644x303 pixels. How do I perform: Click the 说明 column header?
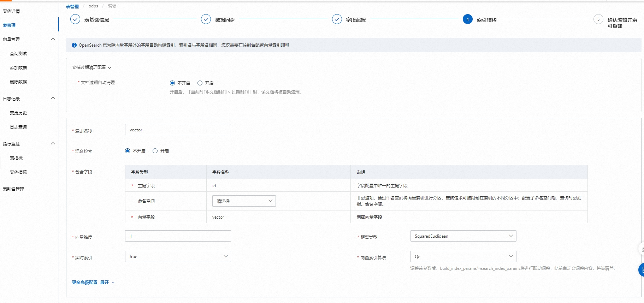tap(361, 172)
